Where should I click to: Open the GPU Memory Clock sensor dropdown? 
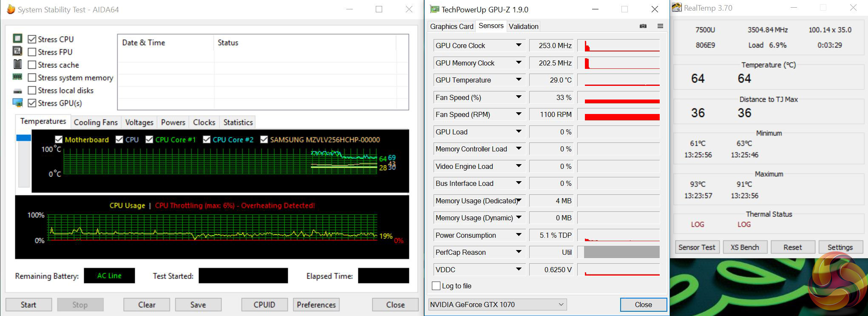click(519, 63)
